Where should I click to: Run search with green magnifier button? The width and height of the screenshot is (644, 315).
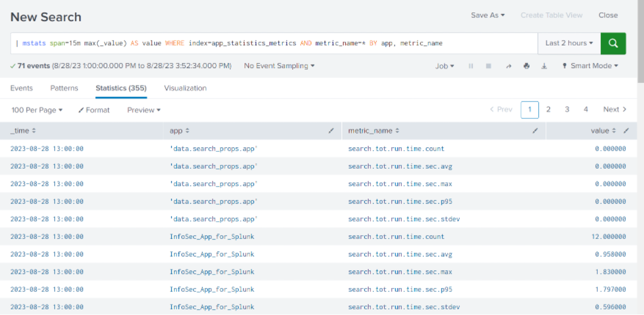tap(613, 43)
